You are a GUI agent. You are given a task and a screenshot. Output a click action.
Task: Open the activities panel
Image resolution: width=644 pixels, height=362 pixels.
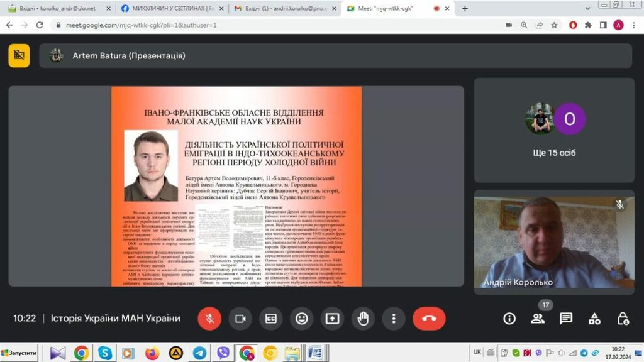point(594,319)
